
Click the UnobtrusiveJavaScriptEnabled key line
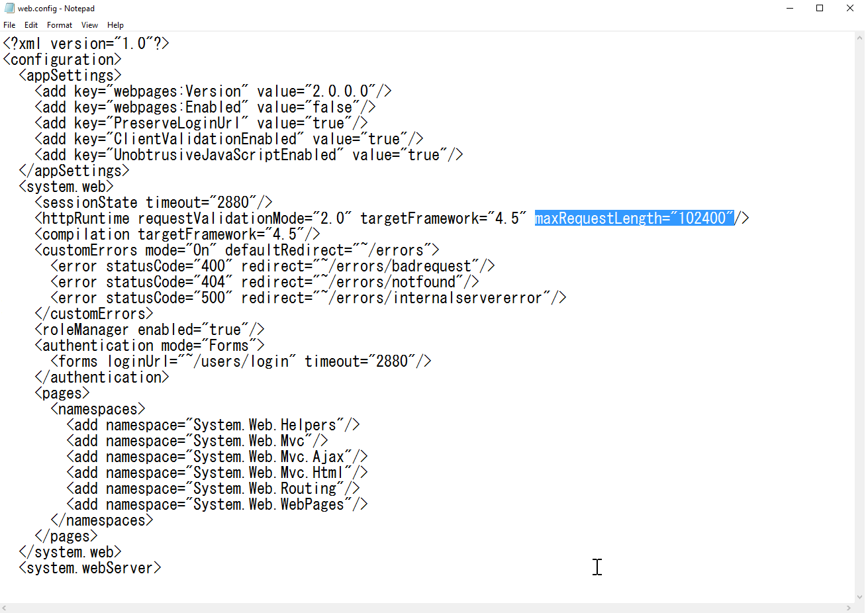[249, 155]
